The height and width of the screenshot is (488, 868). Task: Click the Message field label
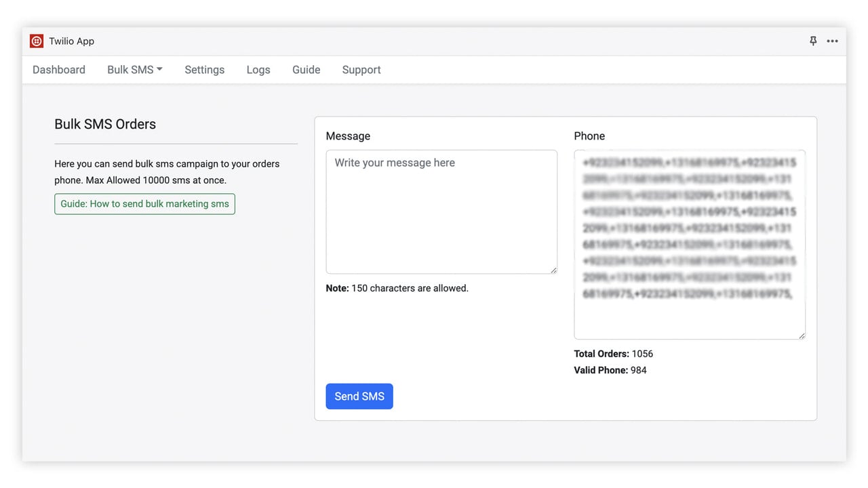coord(348,136)
